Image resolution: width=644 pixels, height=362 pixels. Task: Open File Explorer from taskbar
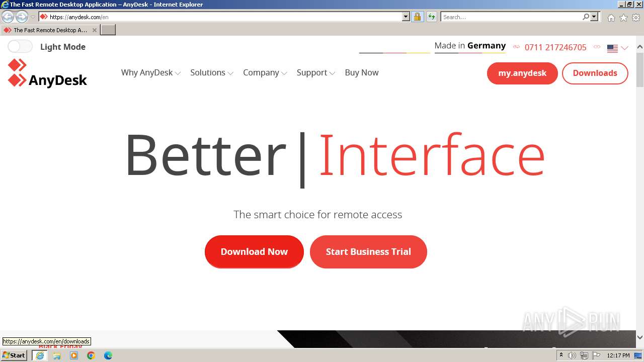click(57, 355)
